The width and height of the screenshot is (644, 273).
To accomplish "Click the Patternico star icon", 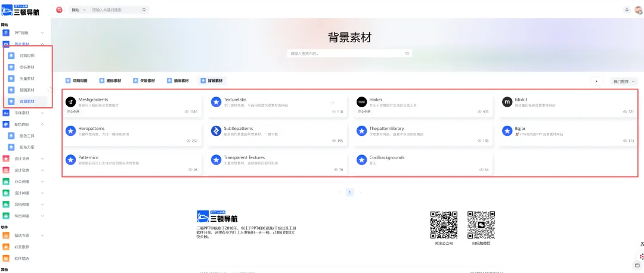I will 70,160.
